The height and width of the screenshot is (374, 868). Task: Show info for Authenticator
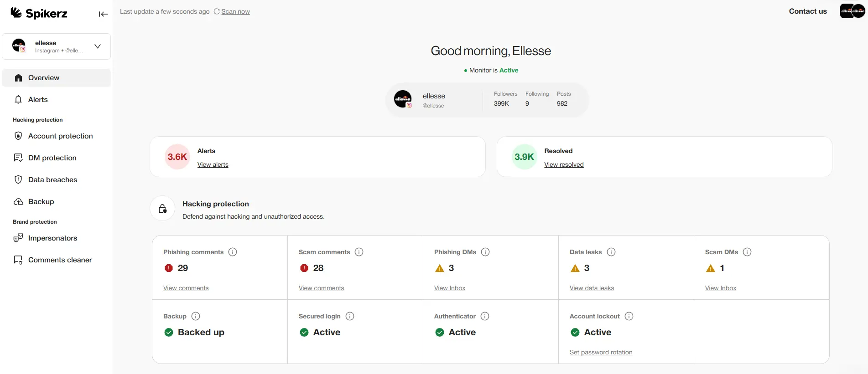pyautogui.click(x=485, y=316)
